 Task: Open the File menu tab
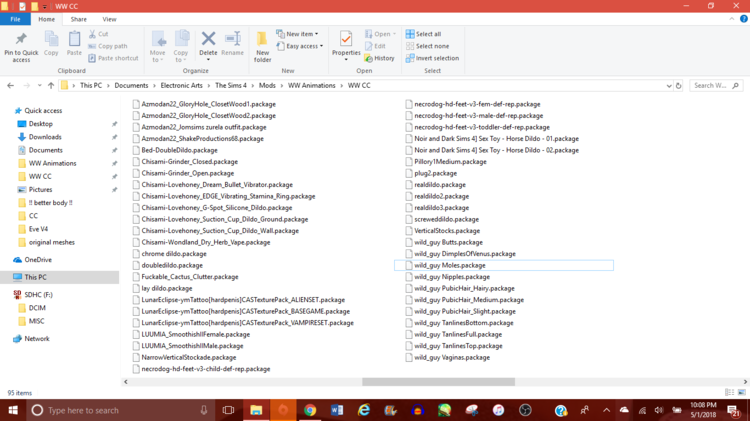15,19
